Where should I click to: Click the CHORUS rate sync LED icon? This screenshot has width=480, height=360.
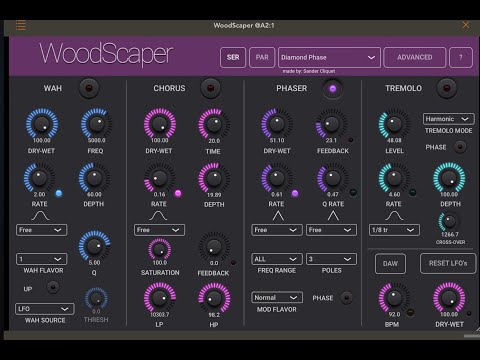coord(178,193)
